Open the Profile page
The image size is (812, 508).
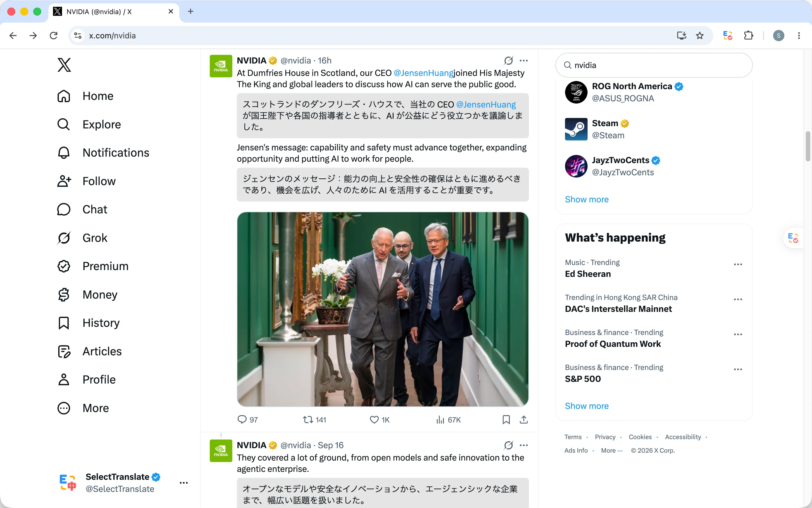coord(86,380)
